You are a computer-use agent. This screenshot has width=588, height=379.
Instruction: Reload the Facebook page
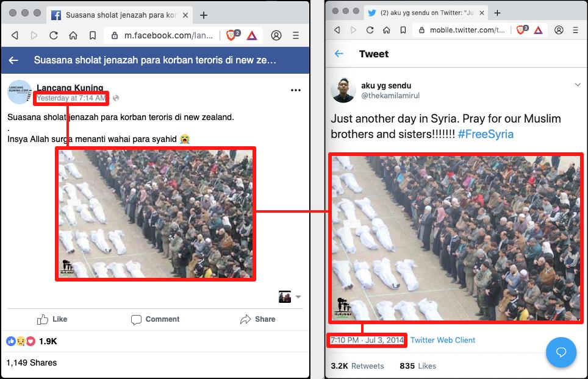[54, 35]
